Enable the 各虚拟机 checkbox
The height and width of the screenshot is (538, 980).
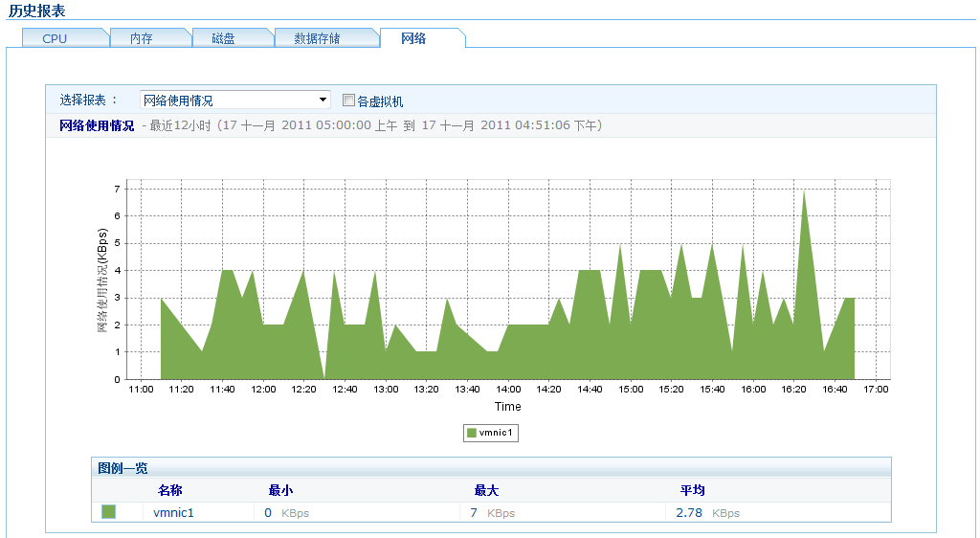[348, 101]
